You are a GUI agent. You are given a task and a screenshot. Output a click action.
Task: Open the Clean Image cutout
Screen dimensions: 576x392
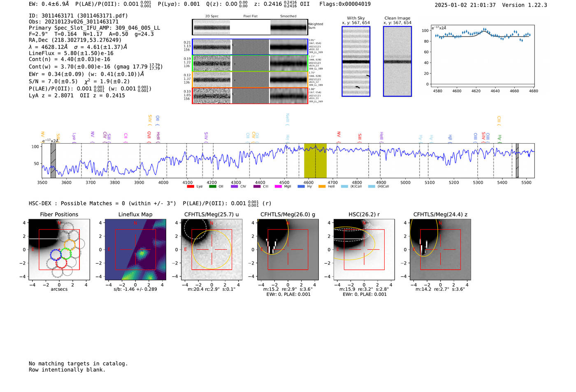pos(397,61)
